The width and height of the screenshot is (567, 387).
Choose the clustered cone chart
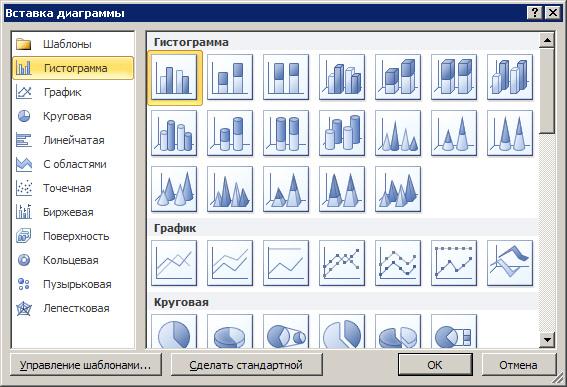pyautogui.click(x=398, y=133)
